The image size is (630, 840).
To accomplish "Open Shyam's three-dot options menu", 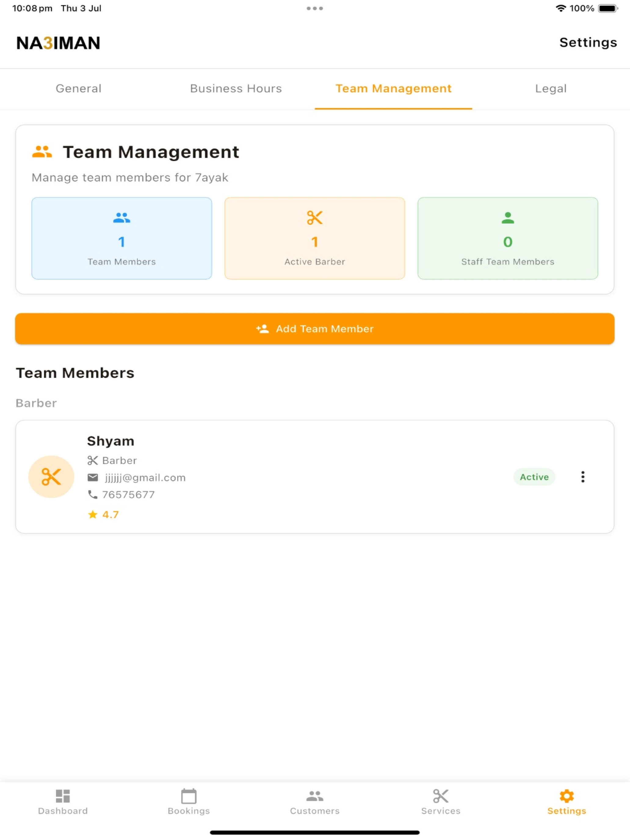I will pyautogui.click(x=582, y=477).
